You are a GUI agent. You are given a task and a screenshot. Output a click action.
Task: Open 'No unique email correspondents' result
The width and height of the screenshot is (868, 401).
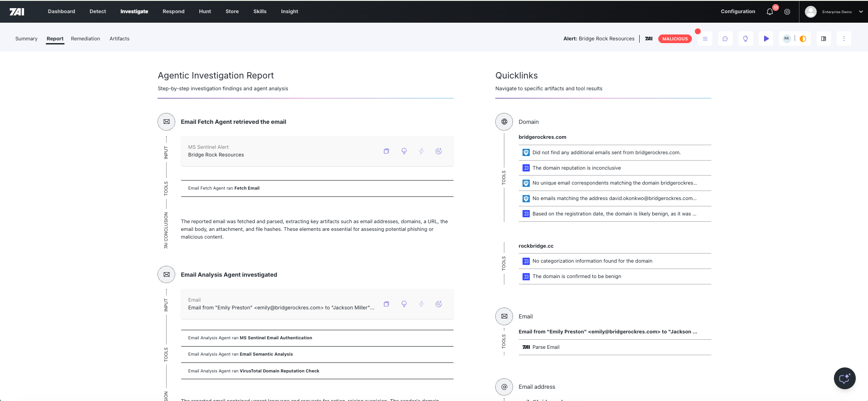(x=615, y=183)
